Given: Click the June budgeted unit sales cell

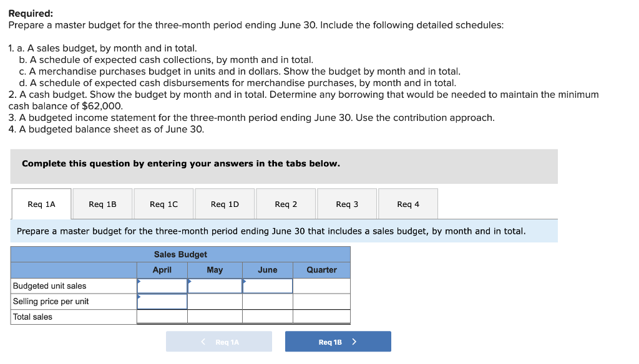Looking at the screenshot, I should pos(268,286).
